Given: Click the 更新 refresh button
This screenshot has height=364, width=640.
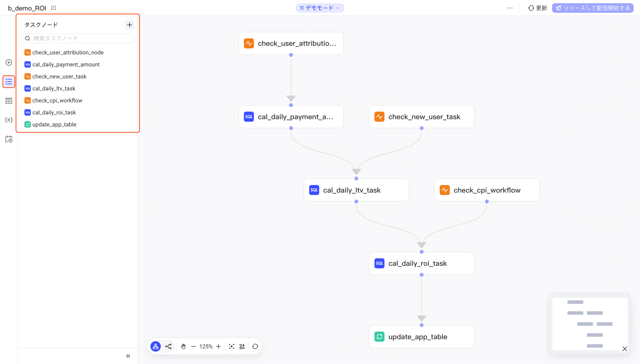Looking at the screenshot, I should (x=538, y=8).
